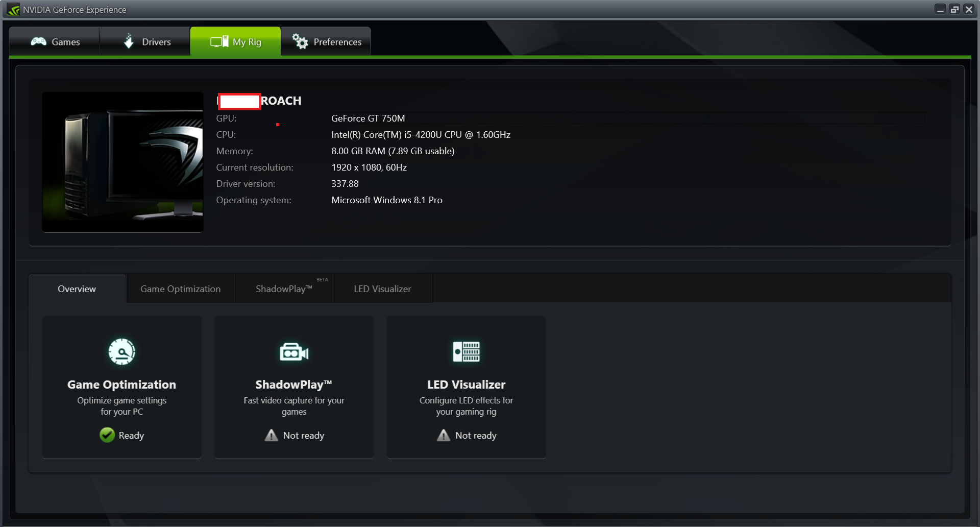The width and height of the screenshot is (980, 527).
Task: Click the Game Optimization gauge icon
Action: tap(121, 352)
